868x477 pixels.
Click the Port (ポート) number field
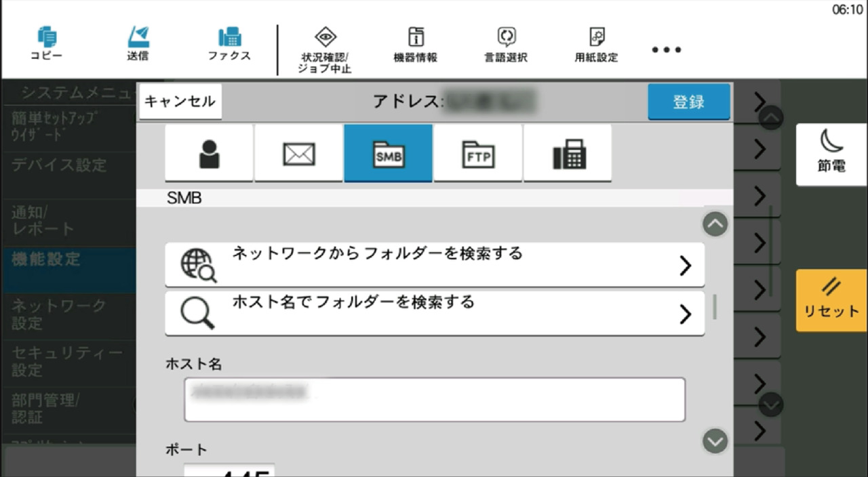(x=229, y=470)
